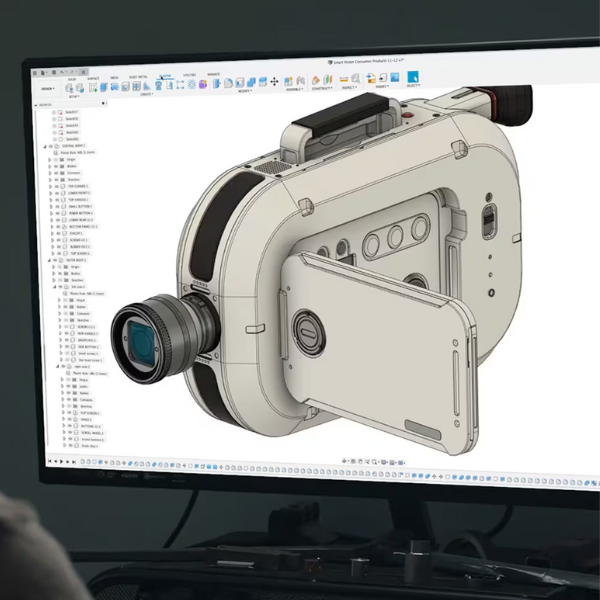This screenshot has height=600, width=600.
Task: Select the Measure ruler icon under Inspect
Action: 344,79
